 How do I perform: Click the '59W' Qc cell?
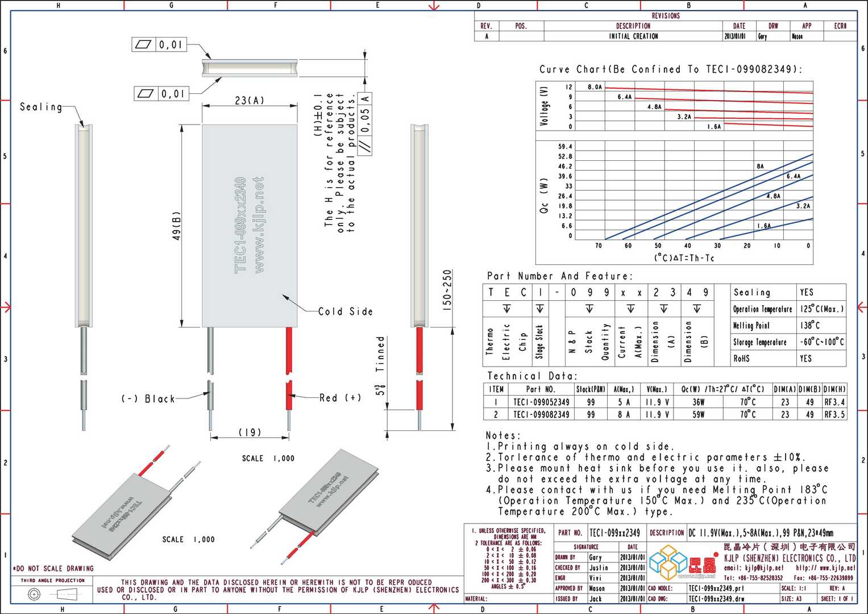[698, 414]
